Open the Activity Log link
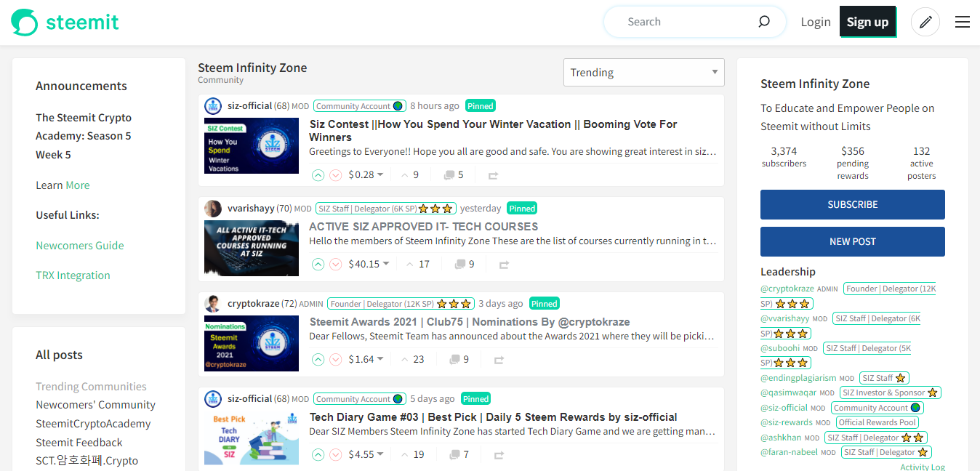Image resolution: width=980 pixels, height=471 pixels. click(923, 467)
